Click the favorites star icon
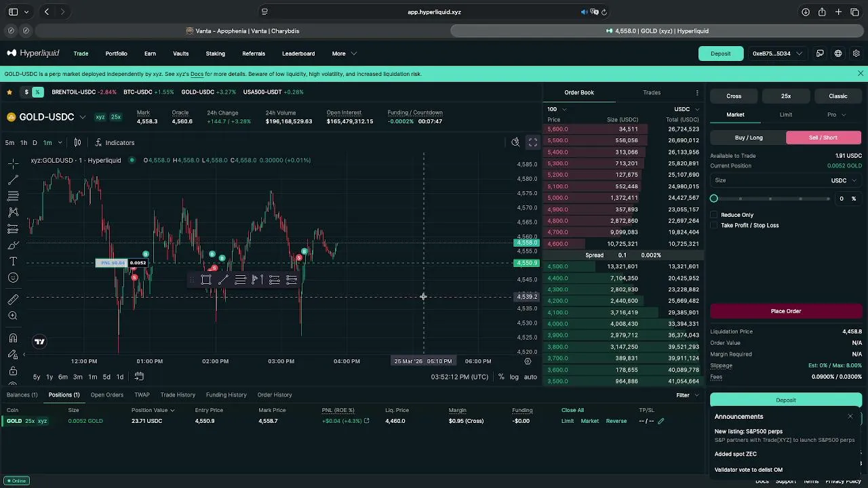The width and height of the screenshot is (868, 488). tap(9, 92)
